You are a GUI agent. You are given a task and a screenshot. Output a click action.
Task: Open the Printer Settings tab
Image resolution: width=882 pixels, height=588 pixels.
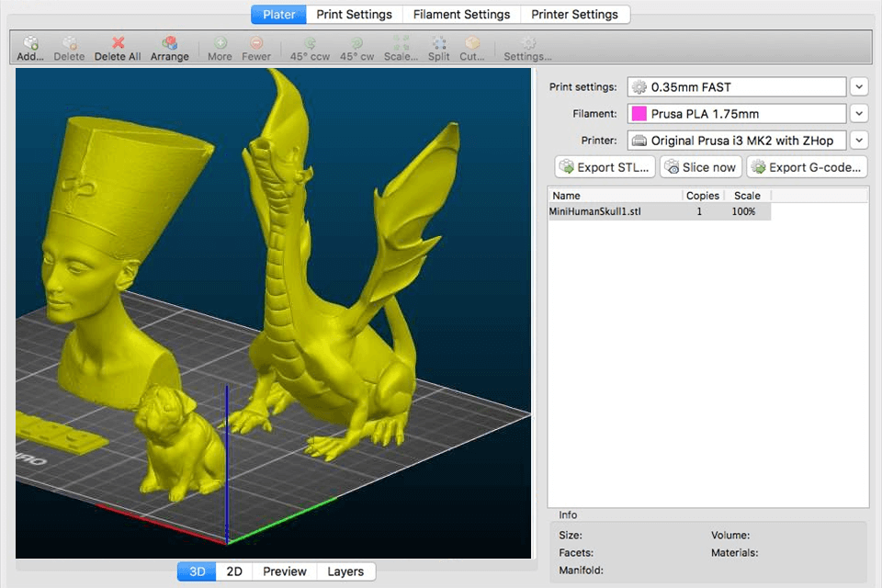[575, 15]
